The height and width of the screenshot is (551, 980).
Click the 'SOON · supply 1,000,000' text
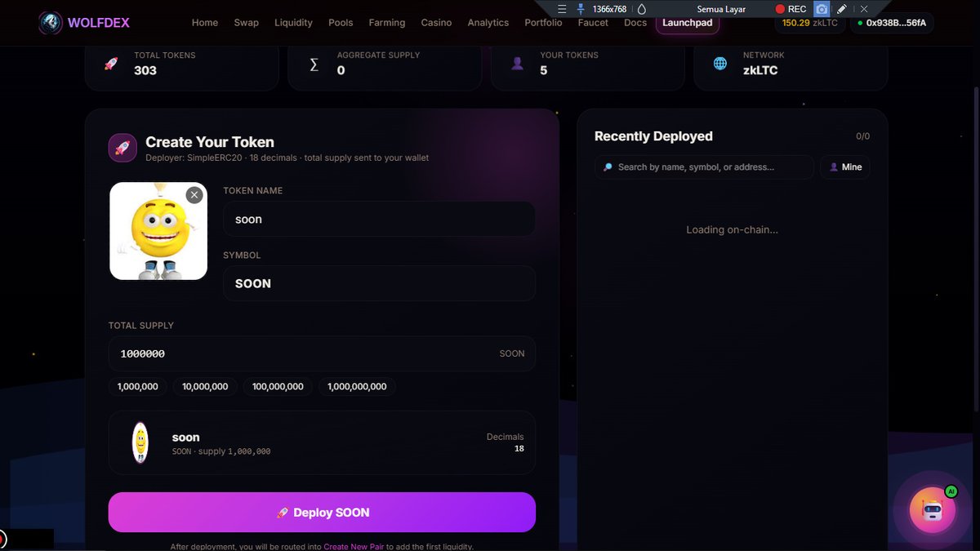coord(221,451)
